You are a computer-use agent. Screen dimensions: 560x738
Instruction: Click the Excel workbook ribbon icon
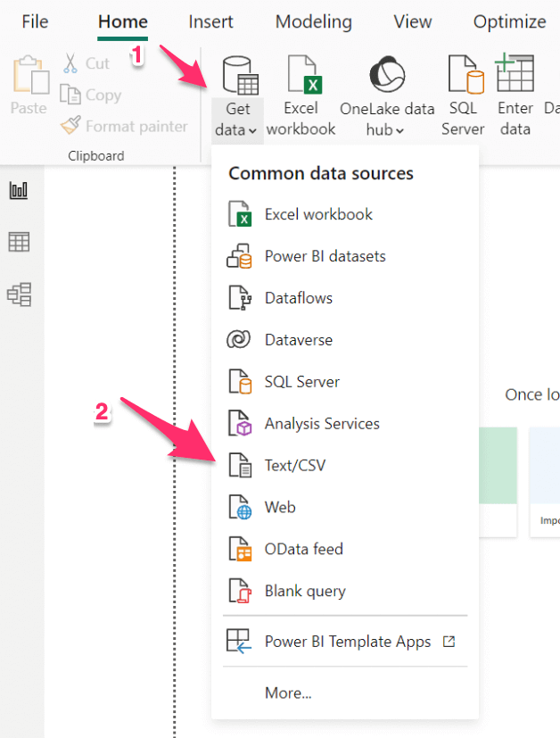(304, 73)
